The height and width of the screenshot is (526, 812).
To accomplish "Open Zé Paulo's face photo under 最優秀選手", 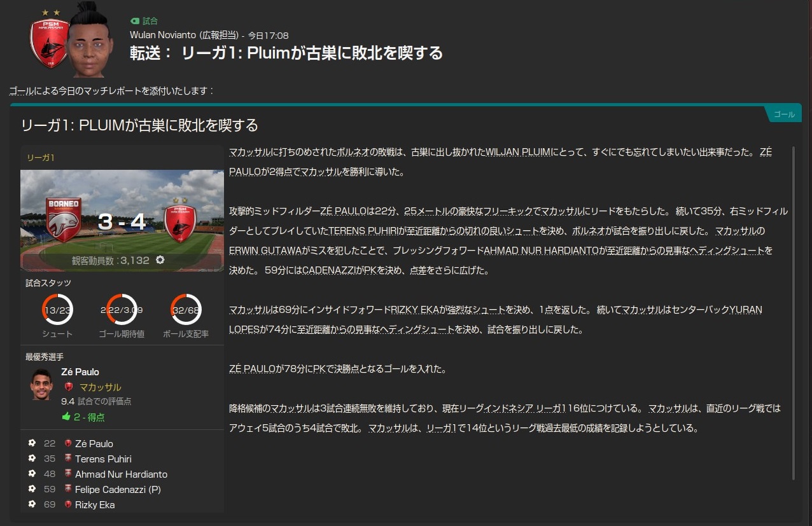I will (x=41, y=384).
